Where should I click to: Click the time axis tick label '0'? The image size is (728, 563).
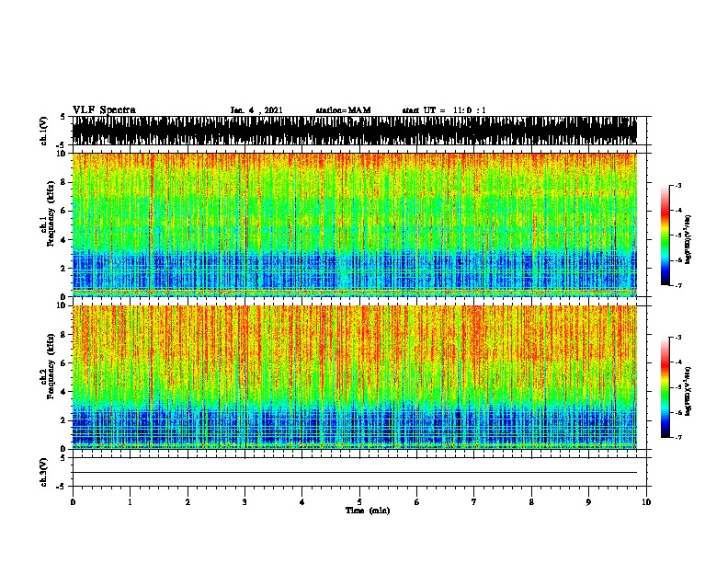coord(73,502)
